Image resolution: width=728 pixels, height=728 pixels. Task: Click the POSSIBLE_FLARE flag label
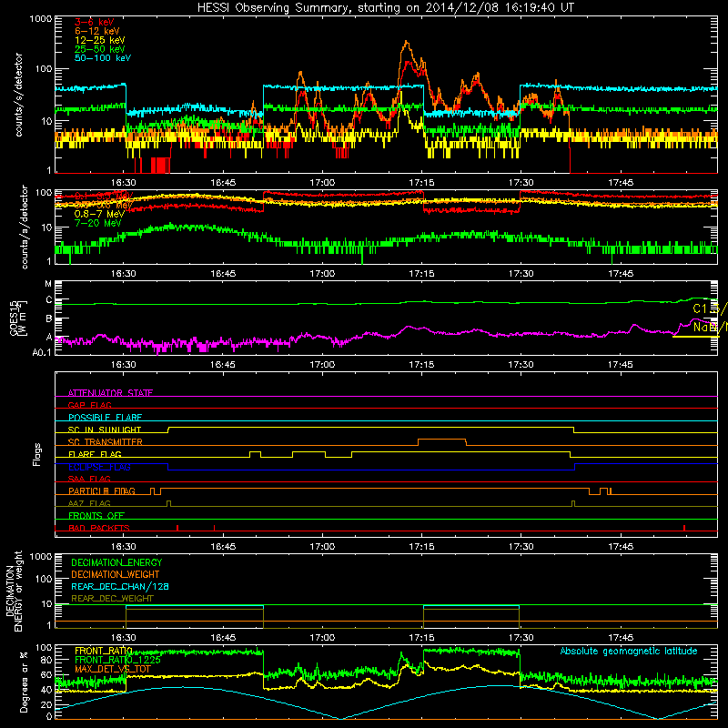105,418
